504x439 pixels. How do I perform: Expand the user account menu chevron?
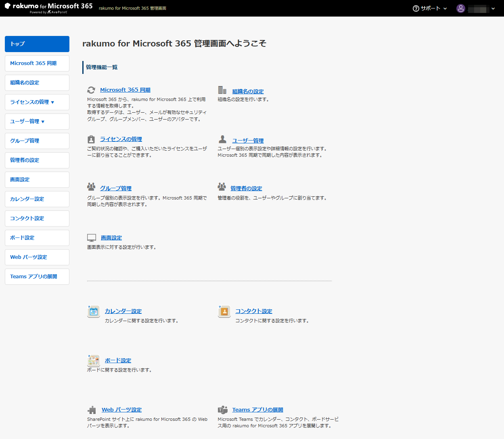click(x=493, y=8)
